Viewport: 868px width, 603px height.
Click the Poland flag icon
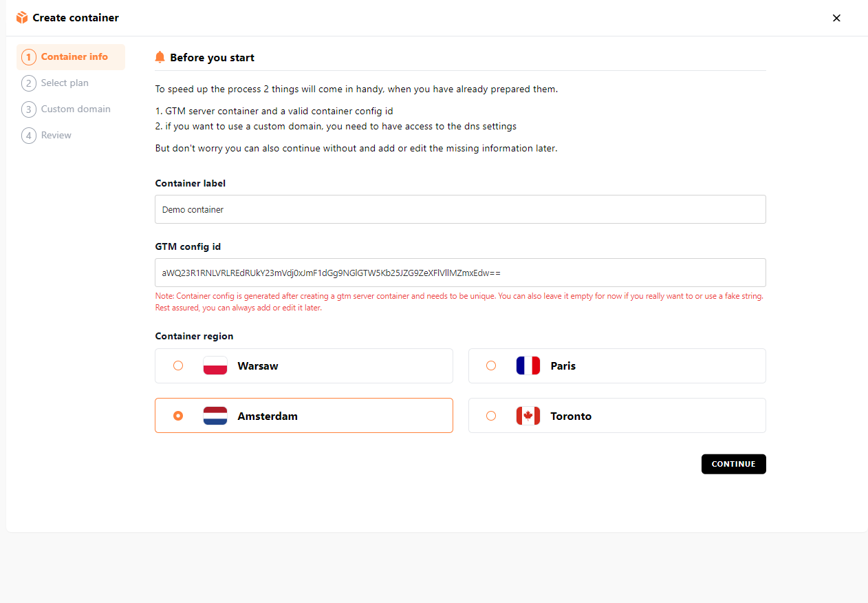point(215,366)
